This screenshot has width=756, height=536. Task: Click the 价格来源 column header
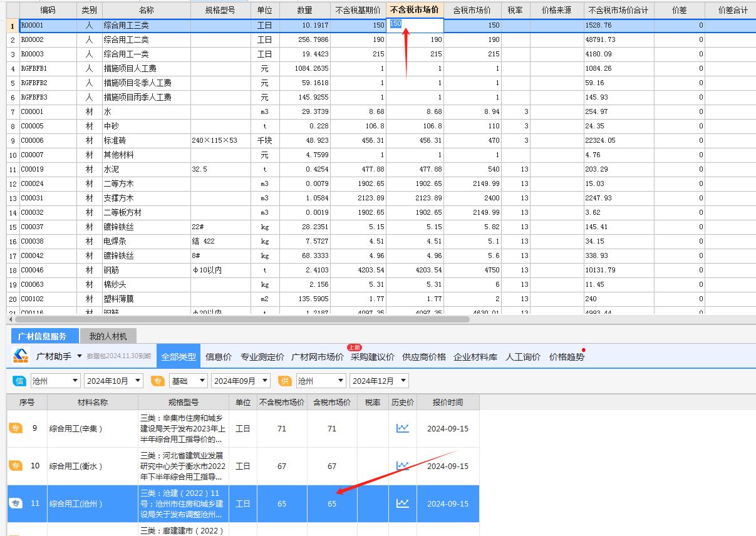coord(557,10)
